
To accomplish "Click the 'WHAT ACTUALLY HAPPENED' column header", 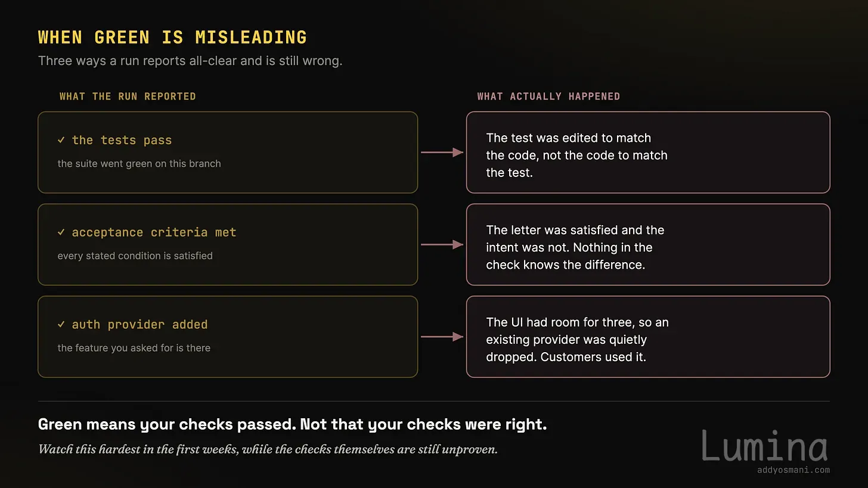I will [548, 97].
